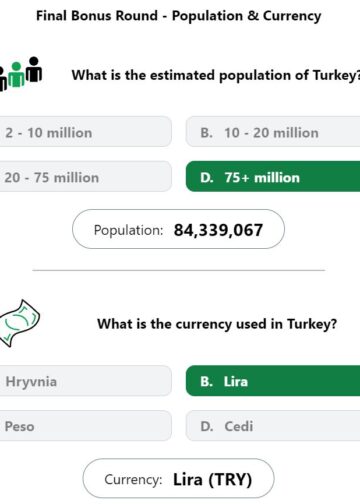Image resolution: width=360 pixels, height=504 pixels.
Task: Select the 2 - 10 million answer
Action: click(x=85, y=132)
